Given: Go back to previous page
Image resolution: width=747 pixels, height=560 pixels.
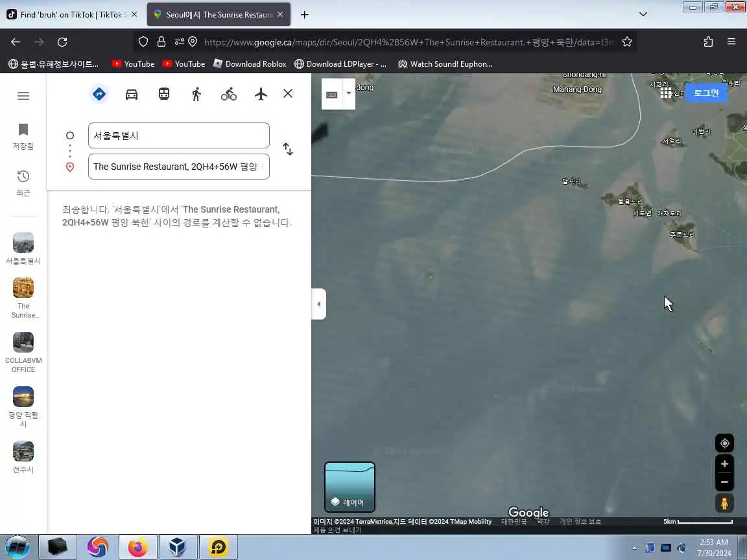Looking at the screenshot, I should coord(16,42).
